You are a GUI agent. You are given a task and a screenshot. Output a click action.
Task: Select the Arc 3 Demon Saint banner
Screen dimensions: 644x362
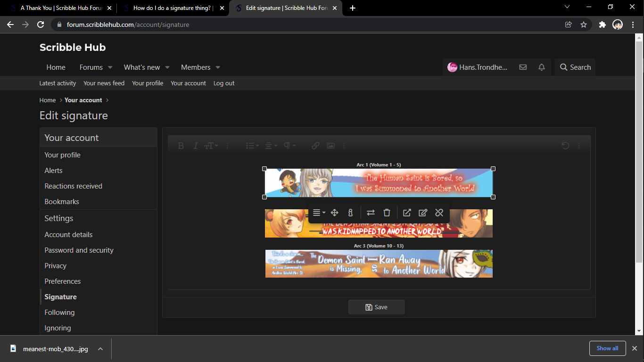pos(379,264)
